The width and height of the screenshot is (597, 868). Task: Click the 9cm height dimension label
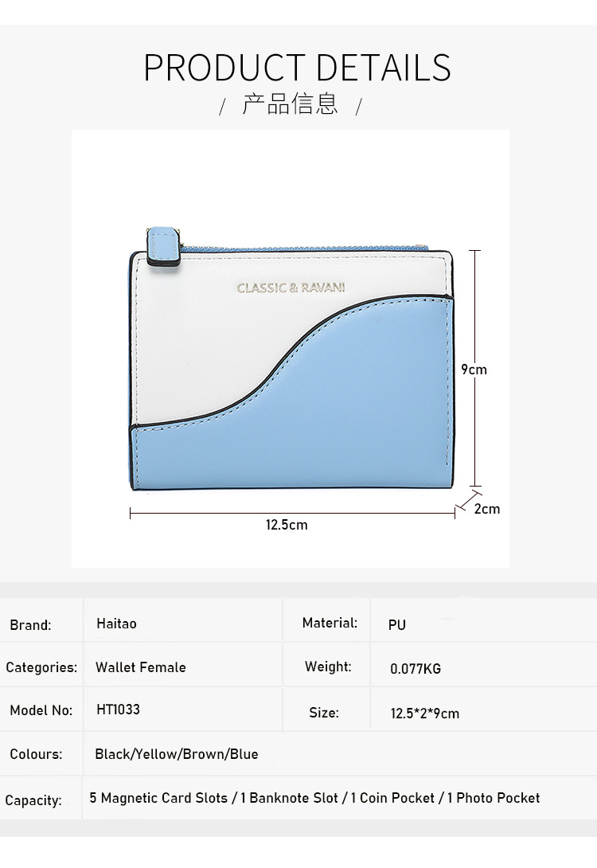tap(474, 369)
